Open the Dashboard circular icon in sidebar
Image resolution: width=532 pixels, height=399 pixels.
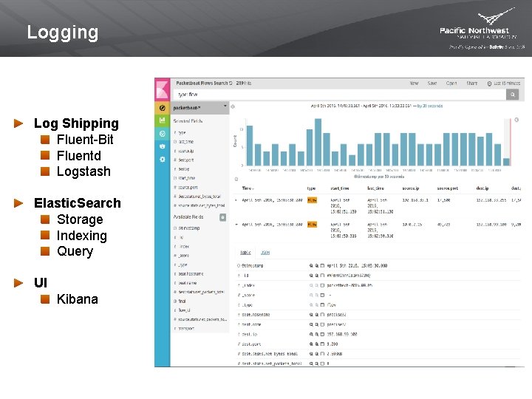pos(162,134)
